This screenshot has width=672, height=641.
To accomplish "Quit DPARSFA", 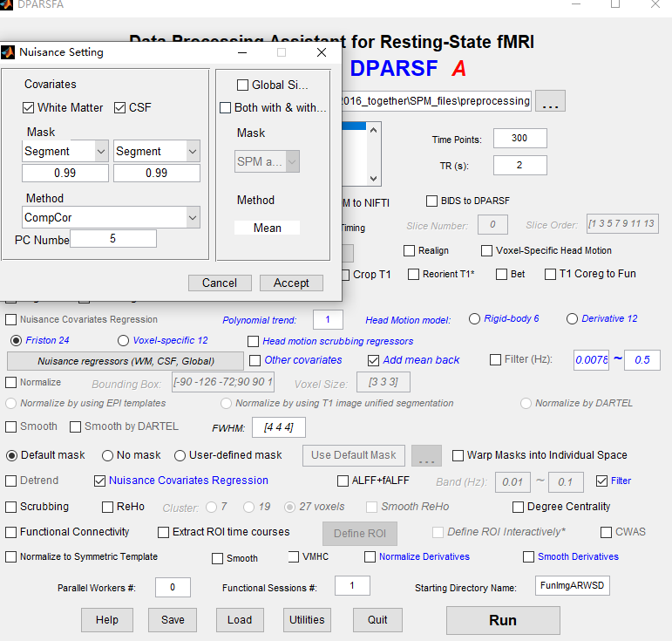I will 377,620.
